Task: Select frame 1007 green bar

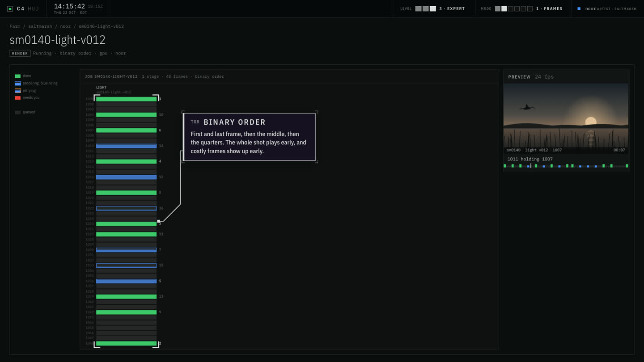Action: [x=127, y=130]
